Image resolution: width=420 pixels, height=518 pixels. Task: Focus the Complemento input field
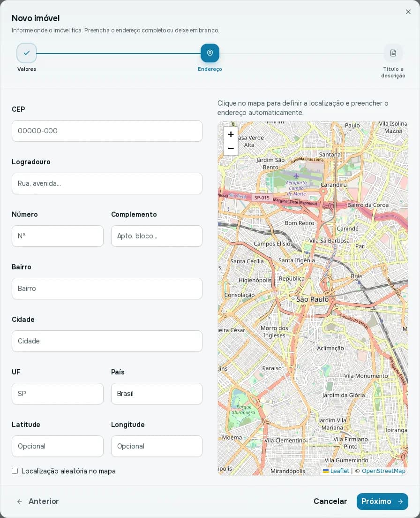coord(157,236)
